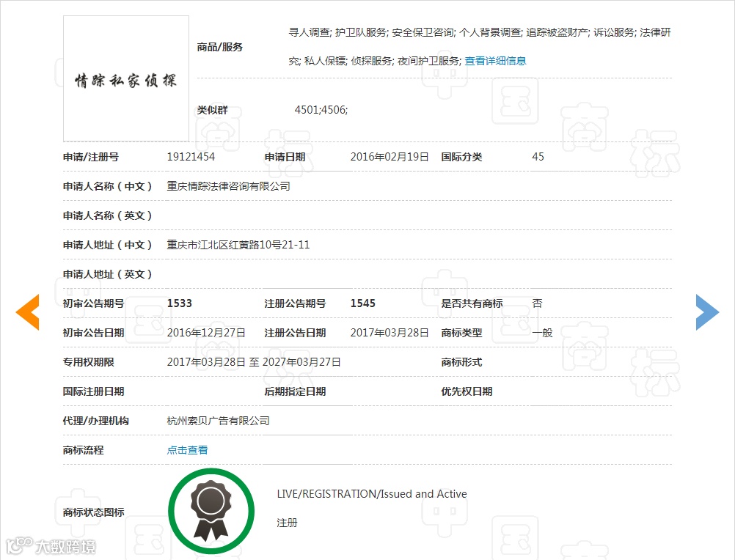The width and height of the screenshot is (735, 560).
Task: Select preliminary announcement date 2016年12月27日
Action: click(206, 333)
